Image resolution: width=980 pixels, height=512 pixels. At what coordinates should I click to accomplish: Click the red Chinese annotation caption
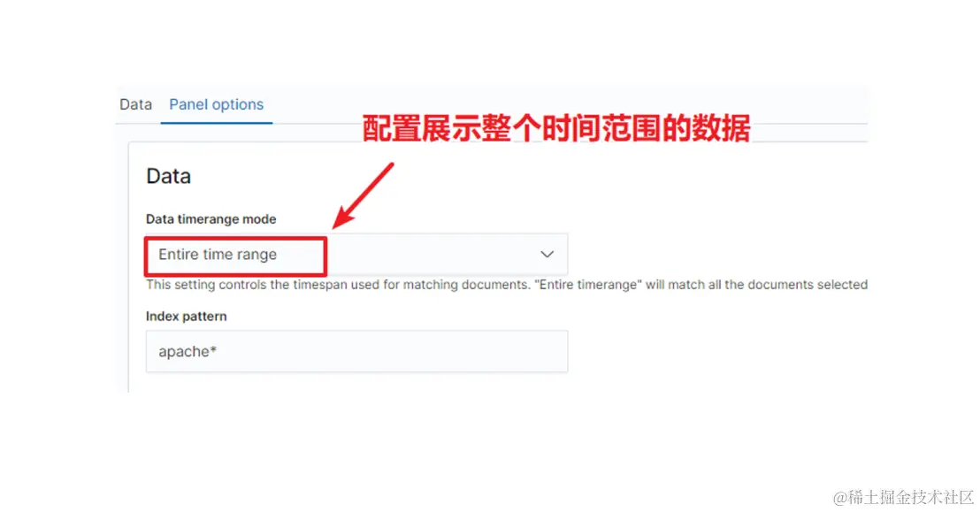(555, 128)
